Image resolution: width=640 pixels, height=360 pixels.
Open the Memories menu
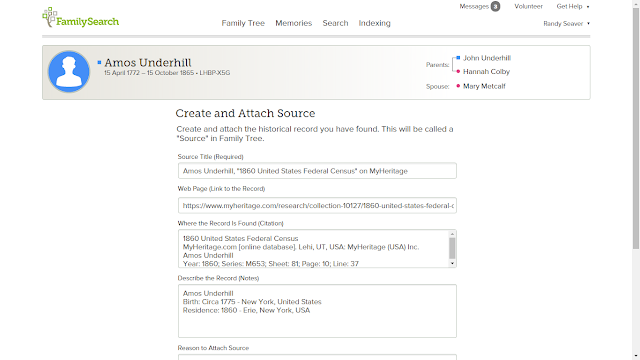tap(293, 23)
